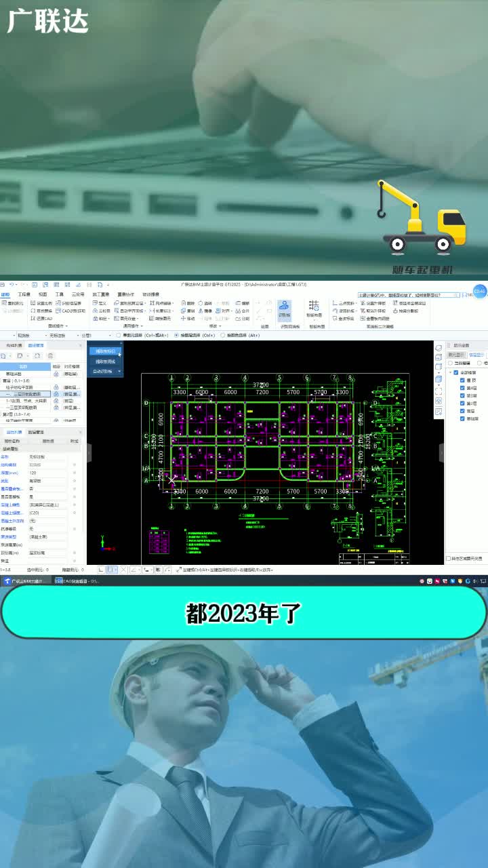
Task: Click lock icon for 一三层梁配筋图 row
Action: click(57, 408)
